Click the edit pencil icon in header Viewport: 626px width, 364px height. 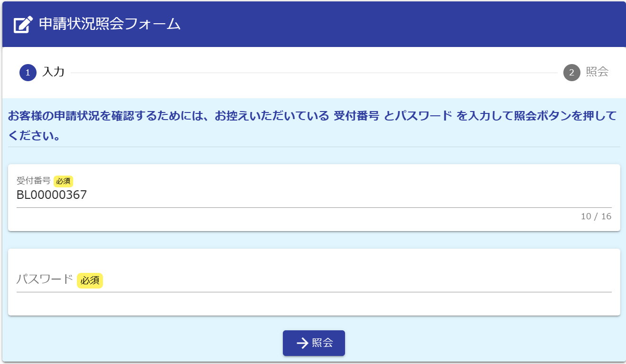point(23,24)
